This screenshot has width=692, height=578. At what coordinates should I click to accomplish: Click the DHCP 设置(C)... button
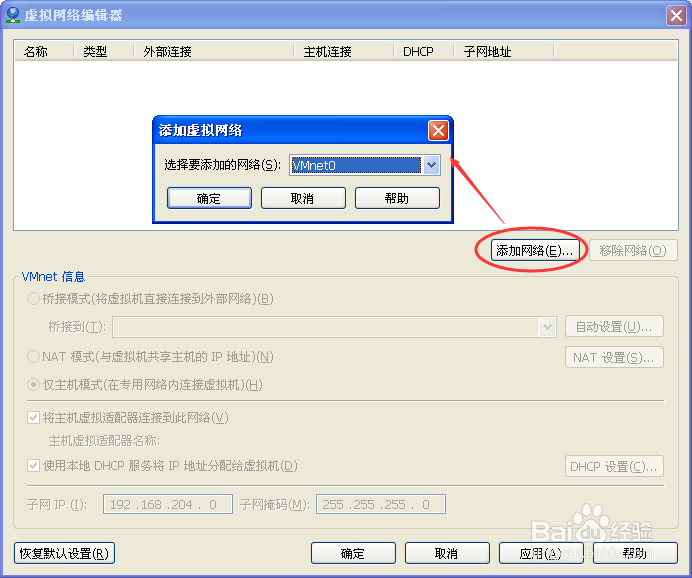(614, 466)
